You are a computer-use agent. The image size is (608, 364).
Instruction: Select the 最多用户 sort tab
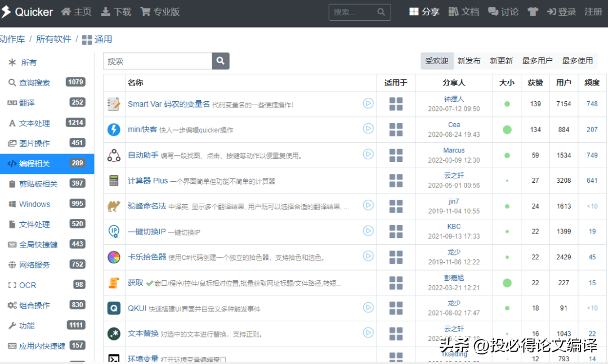tap(537, 61)
